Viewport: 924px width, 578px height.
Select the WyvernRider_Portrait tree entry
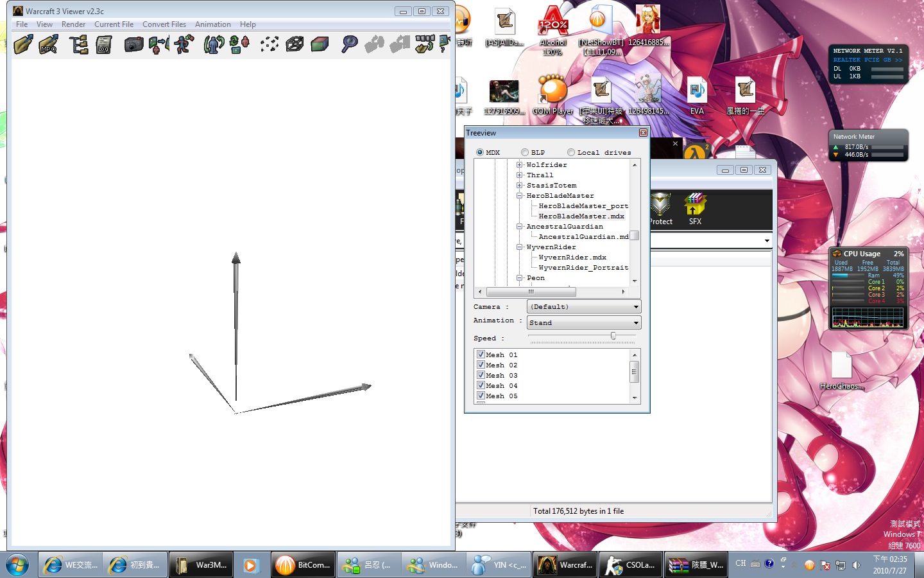point(583,267)
